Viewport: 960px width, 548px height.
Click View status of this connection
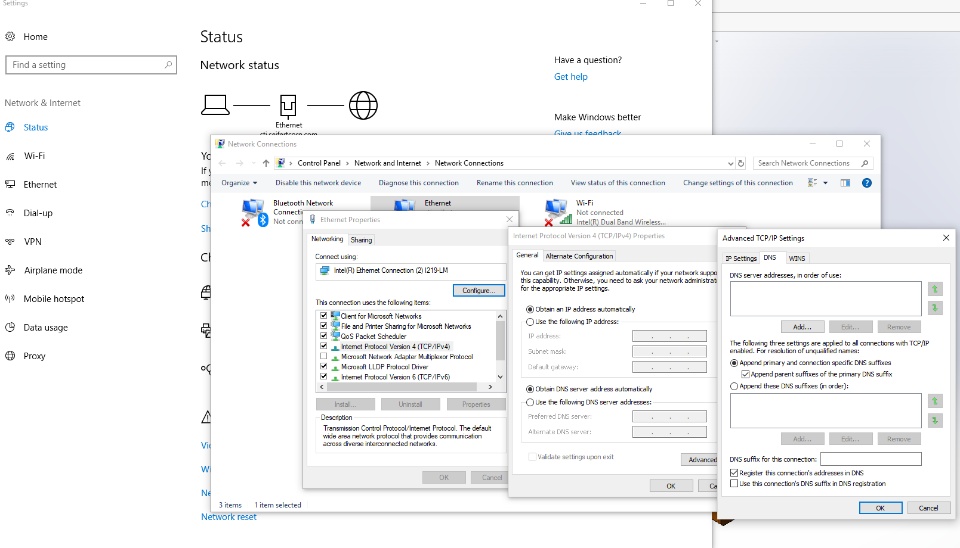(618, 182)
